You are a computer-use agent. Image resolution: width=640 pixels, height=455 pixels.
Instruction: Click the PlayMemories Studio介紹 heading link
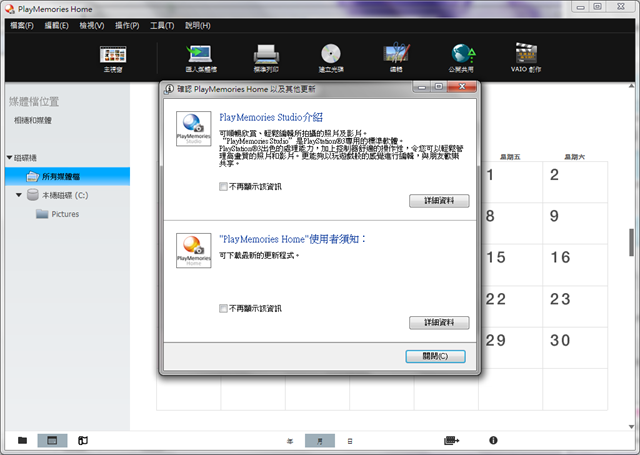tap(271, 118)
